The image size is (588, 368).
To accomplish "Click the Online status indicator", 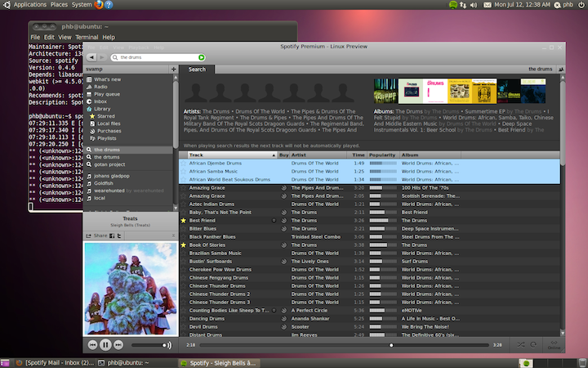I will [x=554, y=345].
